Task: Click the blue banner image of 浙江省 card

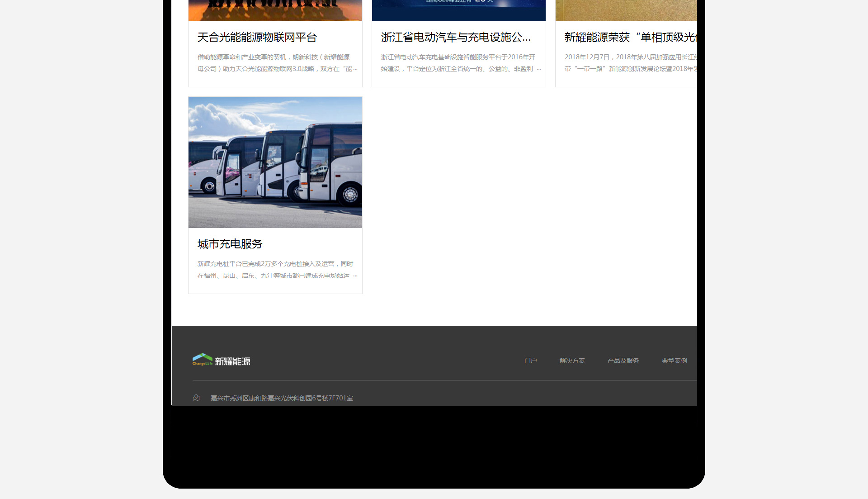Action: coord(459,10)
